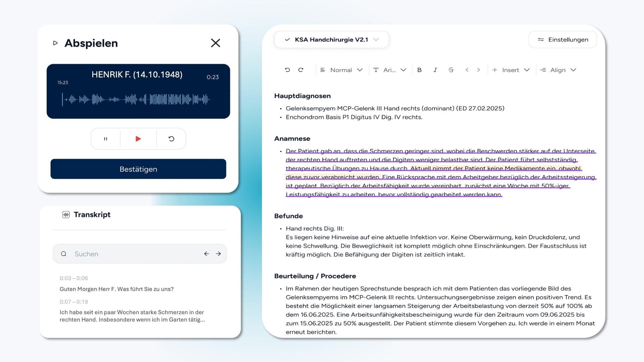This screenshot has width=644, height=362.
Task: Open the KSA Handchirurgie V2.1 template dropdown
Action: 331,39
